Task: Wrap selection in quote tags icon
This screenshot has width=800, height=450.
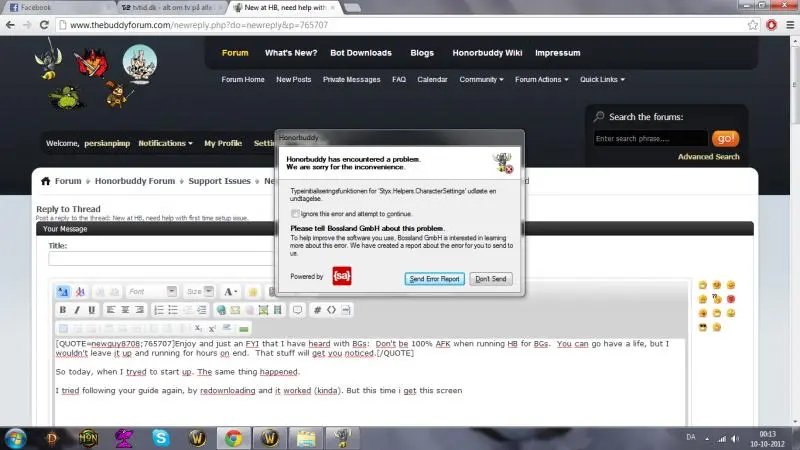Action: [297, 310]
